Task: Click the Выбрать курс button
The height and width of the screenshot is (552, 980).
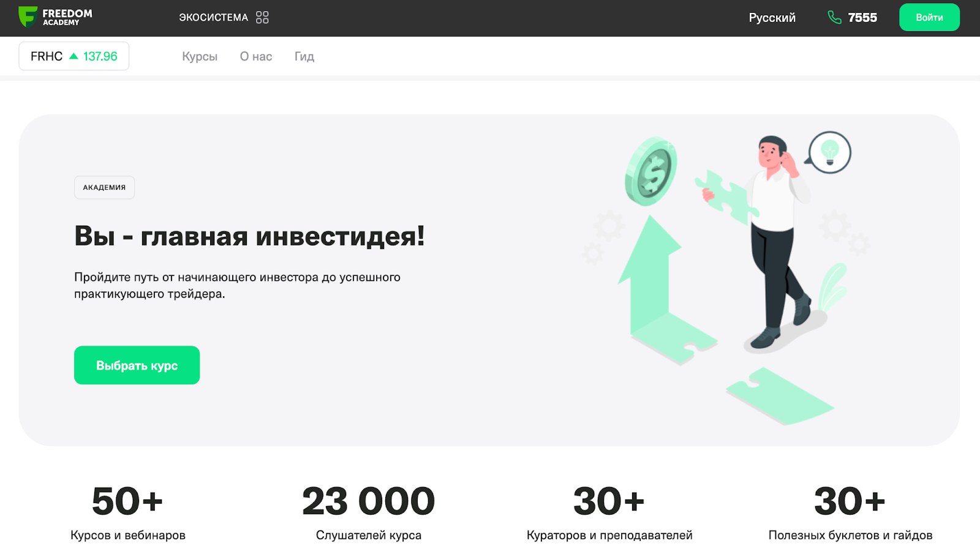Action: (x=137, y=365)
